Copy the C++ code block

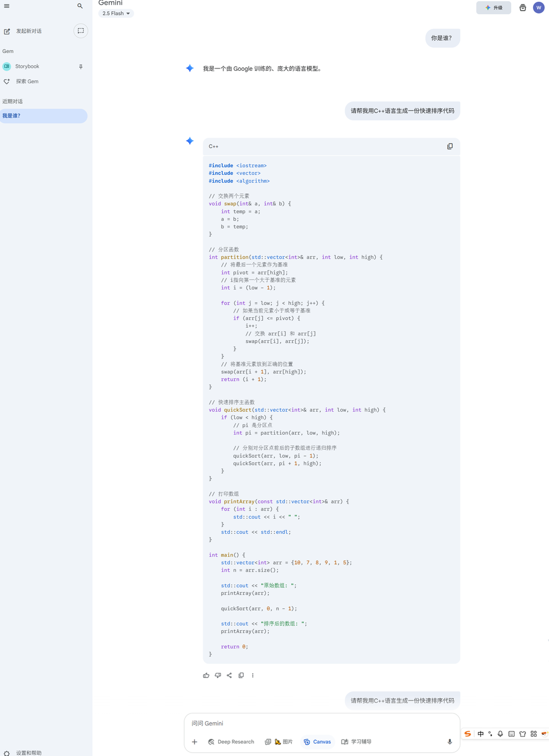click(x=450, y=146)
